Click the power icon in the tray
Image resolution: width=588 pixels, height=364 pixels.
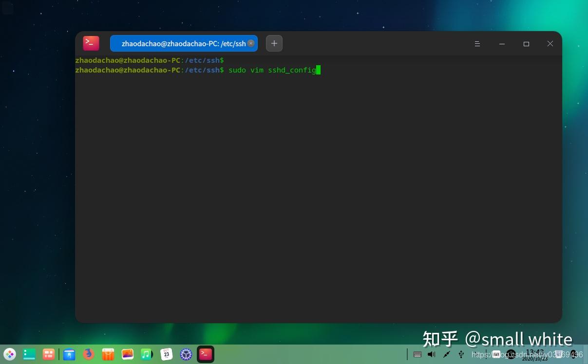click(x=512, y=354)
